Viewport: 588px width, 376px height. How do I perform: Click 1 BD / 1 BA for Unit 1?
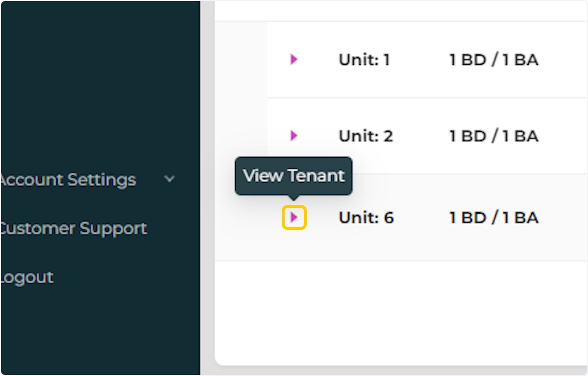493,60
